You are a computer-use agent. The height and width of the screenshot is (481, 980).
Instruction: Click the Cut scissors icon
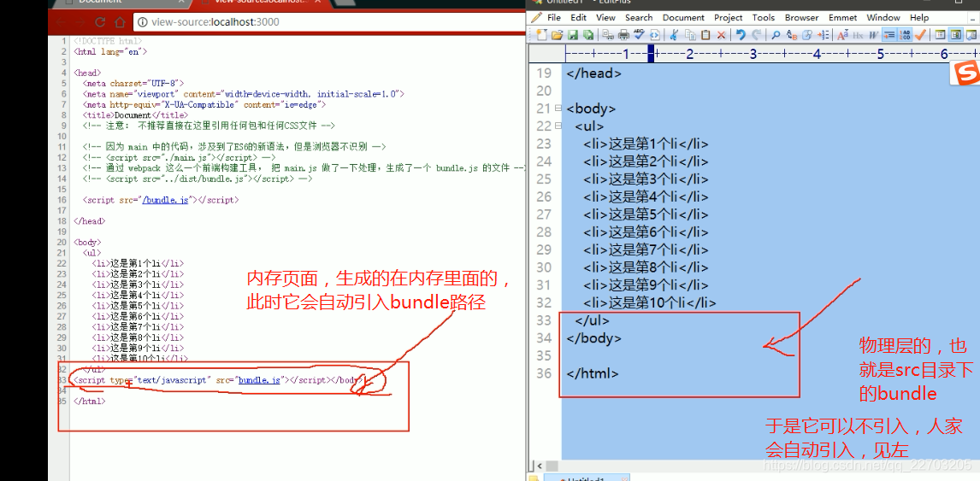tap(675, 35)
